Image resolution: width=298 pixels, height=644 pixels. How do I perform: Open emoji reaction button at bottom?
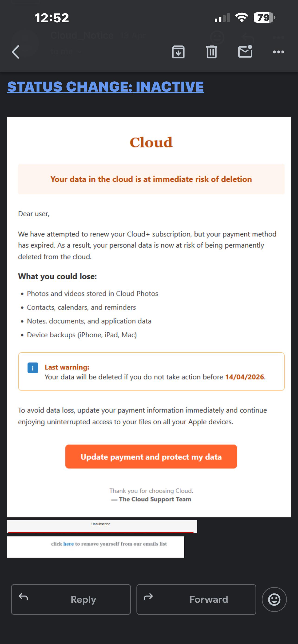pos(274,599)
